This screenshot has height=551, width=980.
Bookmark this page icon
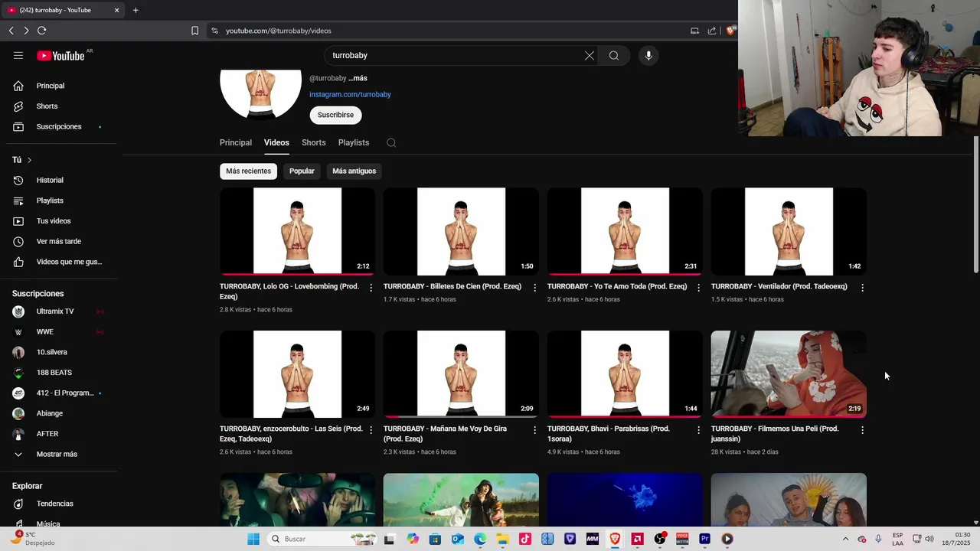coord(194,31)
